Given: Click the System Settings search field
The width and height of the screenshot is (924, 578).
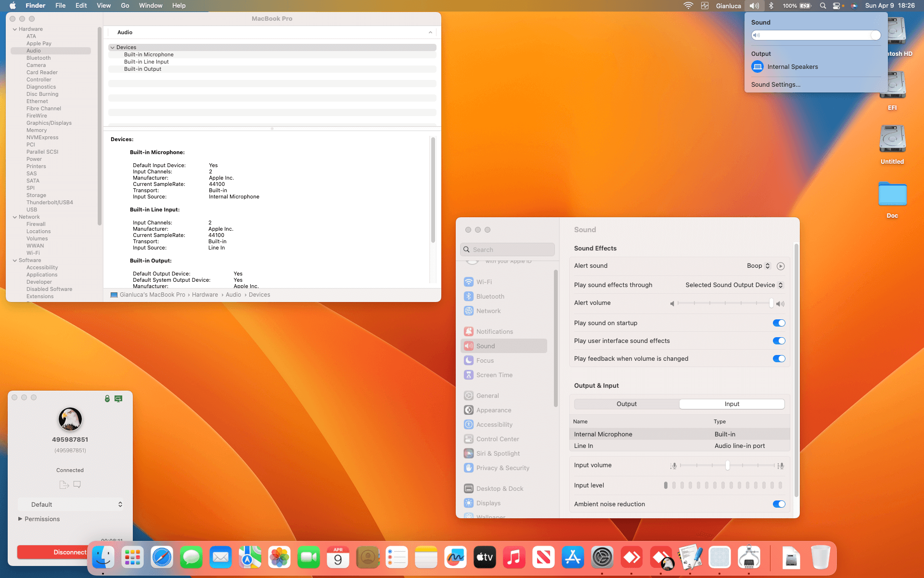Looking at the screenshot, I should [x=506, y=250].
